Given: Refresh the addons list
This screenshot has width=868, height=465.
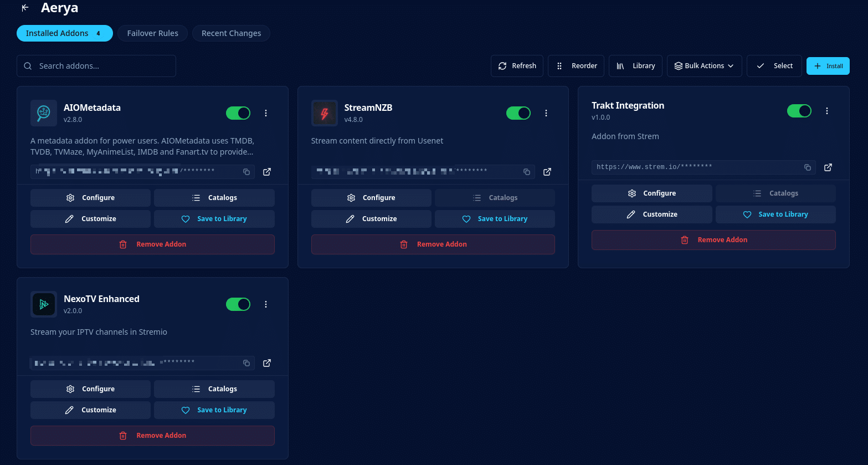Looking at the screenshot, I should click(517, 66).
